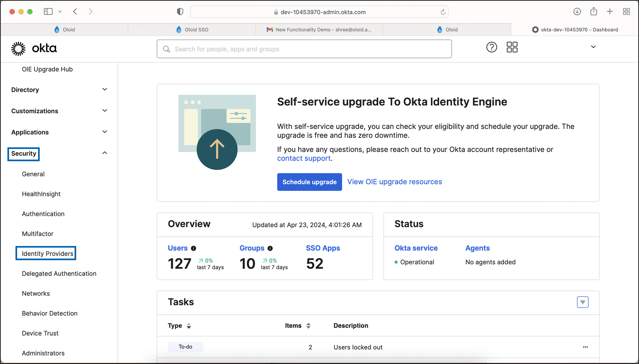
Task: Click the Safari address bar
Action: [x=319, y=12]
